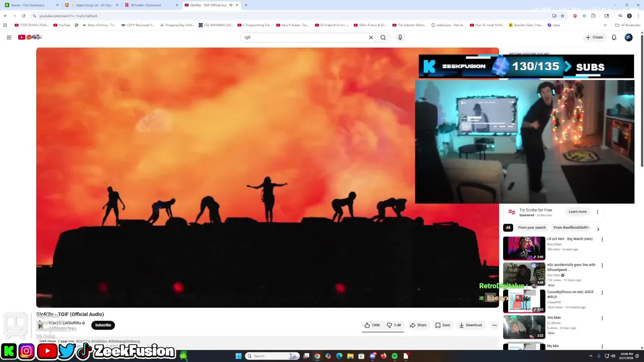
Task: Open the YouTube guide hamburger menu
Action: pos(9,37)
